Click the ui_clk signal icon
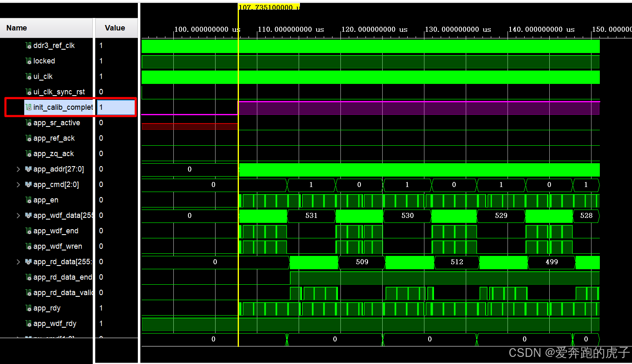This screenshot has width=632, height=364. [28, 76]
